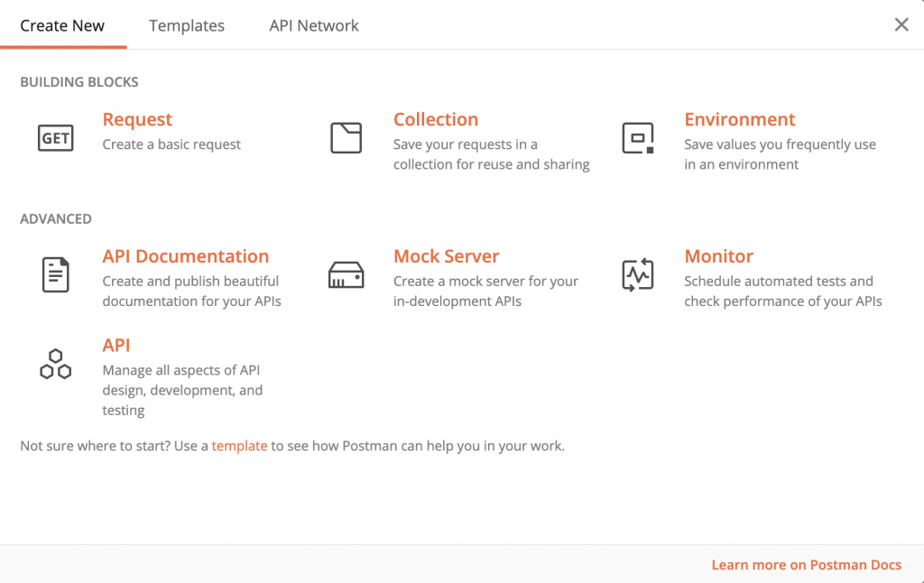Choose the API Documentation heading
Screen dimensions: 924x583
click(186, 255)
